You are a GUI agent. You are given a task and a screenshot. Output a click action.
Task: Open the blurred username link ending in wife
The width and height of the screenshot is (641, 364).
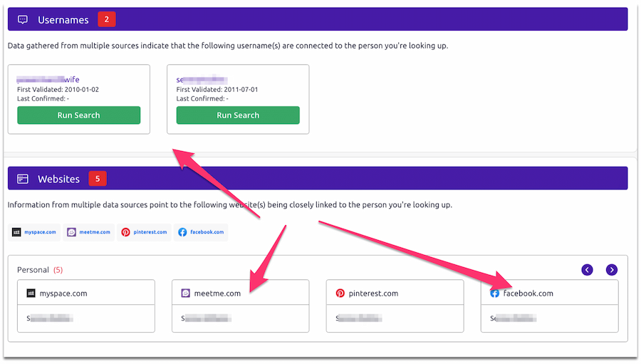click(x=48, y=80)
